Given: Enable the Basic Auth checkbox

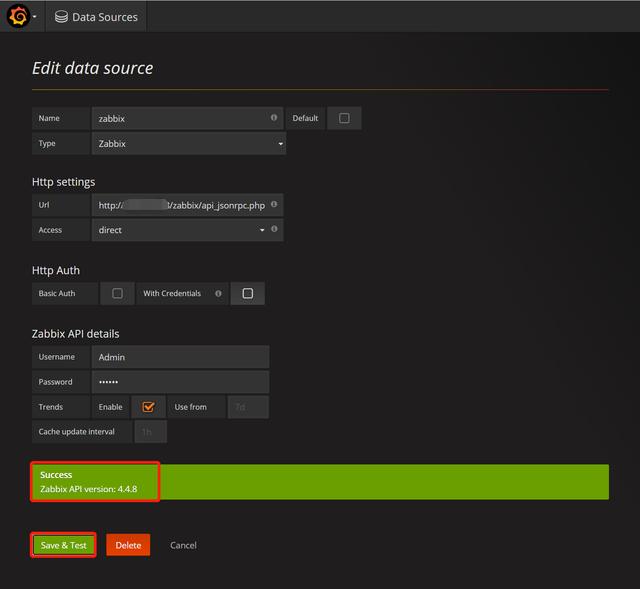Looking at the screenshot, I should click(117, 293).
